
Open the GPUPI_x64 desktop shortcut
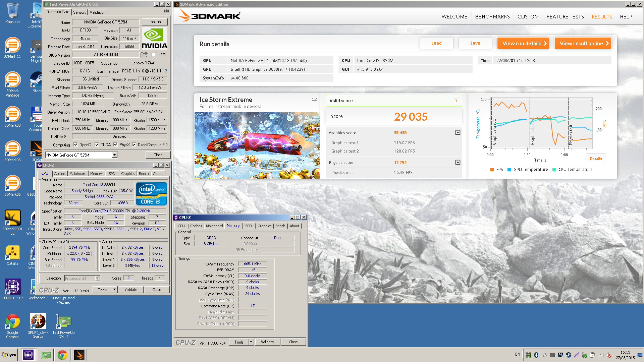(x=38, y=326)
